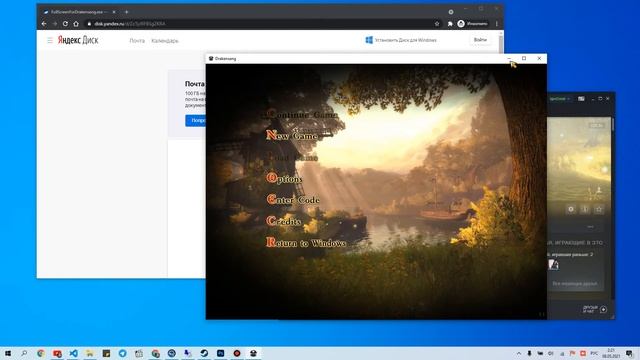
Task: Open the notification center icon
Action: pyautogui.click(x=630, y=353)
